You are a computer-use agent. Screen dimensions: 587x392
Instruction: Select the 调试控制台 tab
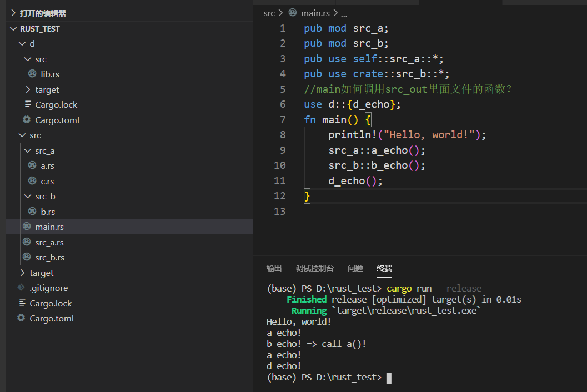(315, 268)
